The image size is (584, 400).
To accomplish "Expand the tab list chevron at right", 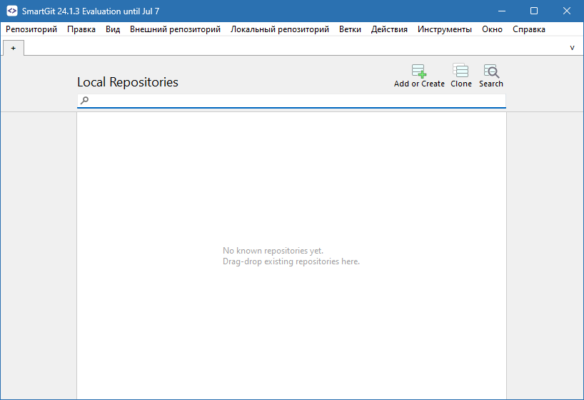I will click(572, 48).
